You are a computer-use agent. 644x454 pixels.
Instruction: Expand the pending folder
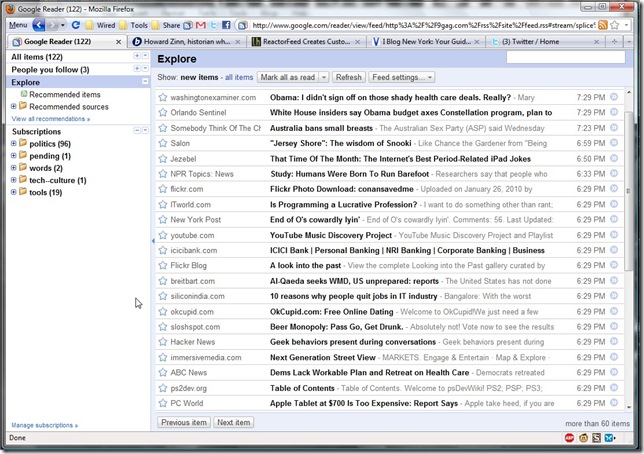[x=14, y=156]
